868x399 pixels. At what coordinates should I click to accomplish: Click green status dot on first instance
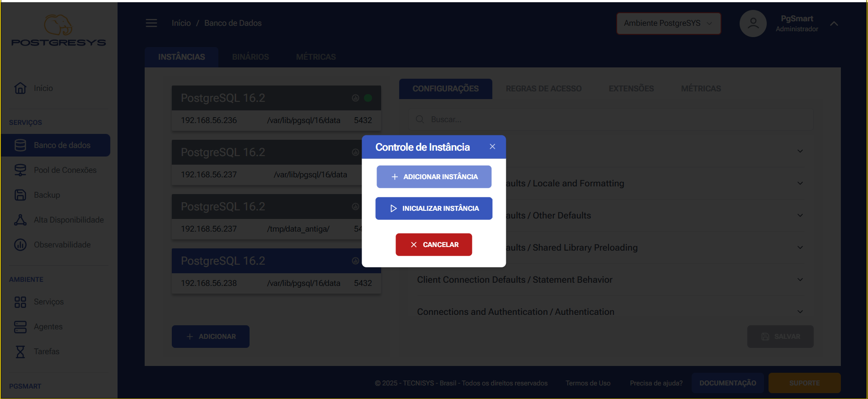coord(368,98)
